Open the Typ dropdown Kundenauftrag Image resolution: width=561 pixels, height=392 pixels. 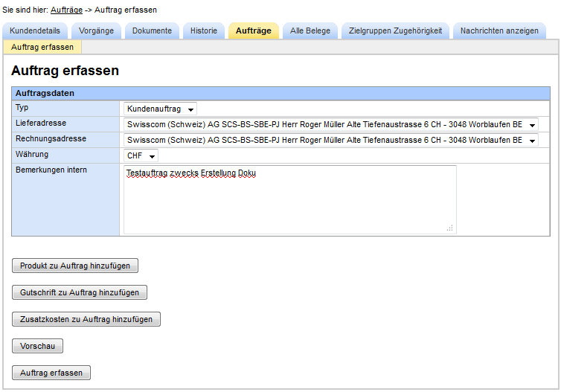pyautogui.click(x=160, y=109)
